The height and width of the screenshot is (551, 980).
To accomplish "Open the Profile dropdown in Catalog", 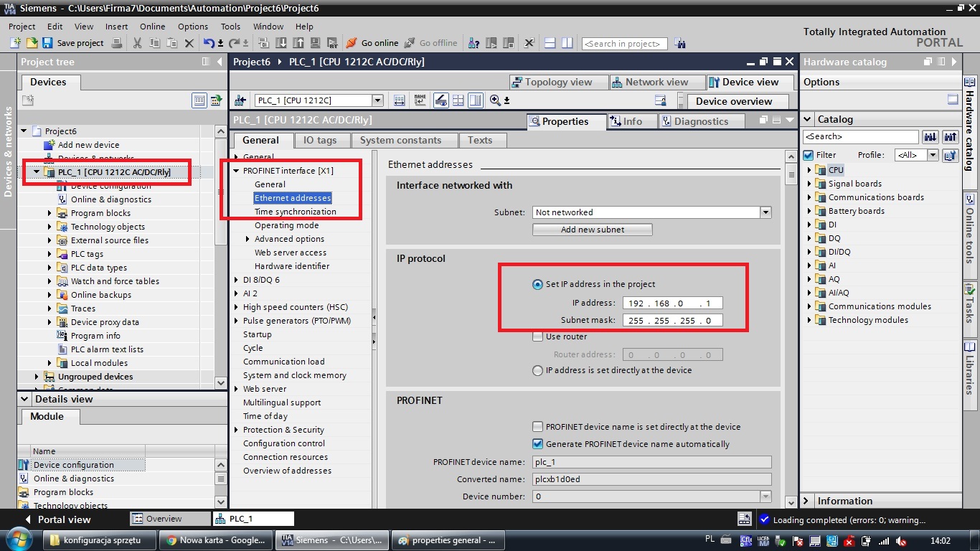I will tap(933, 155).
